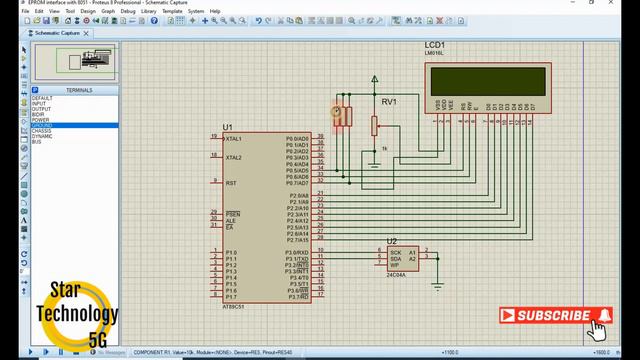Toggle the grid display icon

point(180,21)
